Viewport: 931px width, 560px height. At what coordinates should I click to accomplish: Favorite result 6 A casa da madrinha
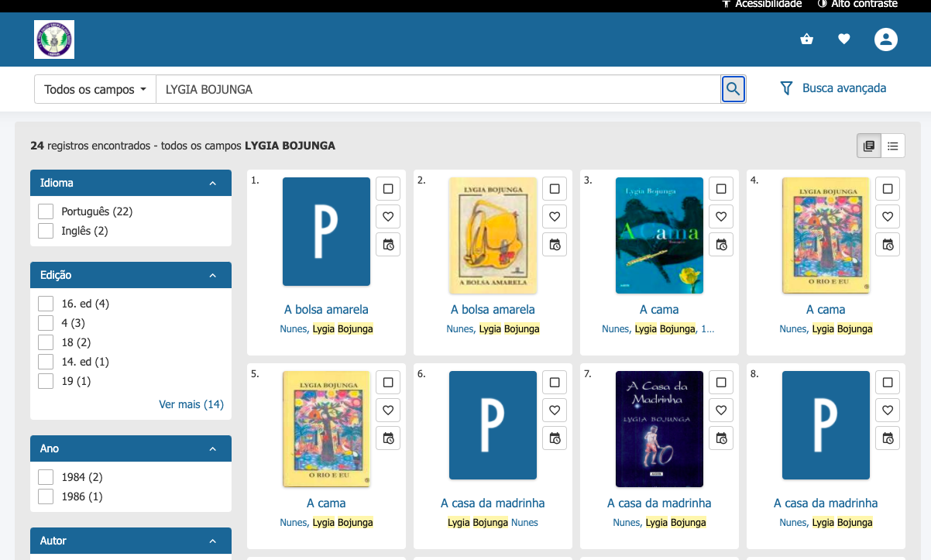[555, 410]
